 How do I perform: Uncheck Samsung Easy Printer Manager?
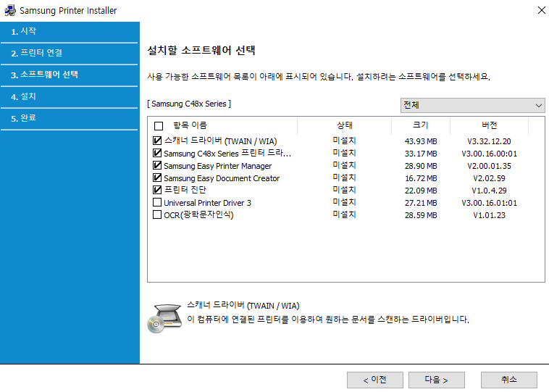pyautogui.click(x=157, y=165)
